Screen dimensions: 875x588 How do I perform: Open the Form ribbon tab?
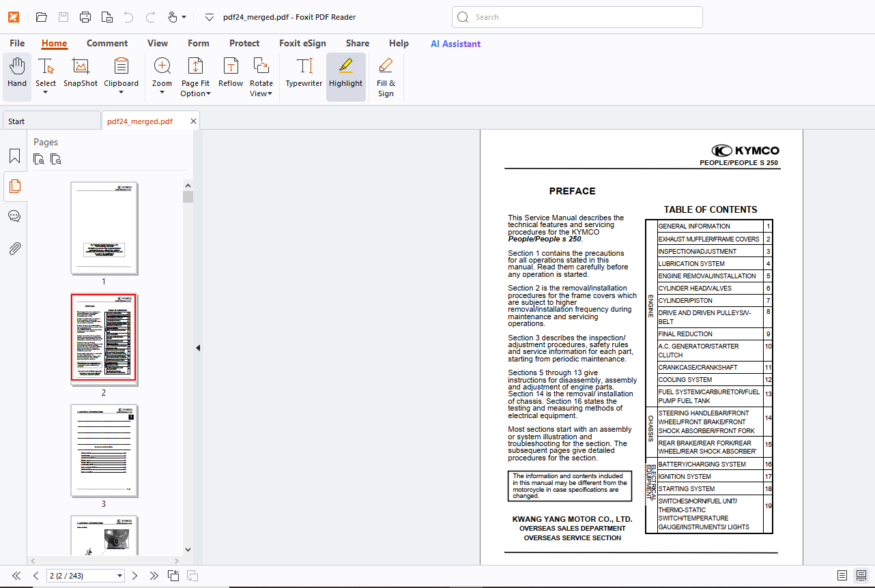point(199,43)
